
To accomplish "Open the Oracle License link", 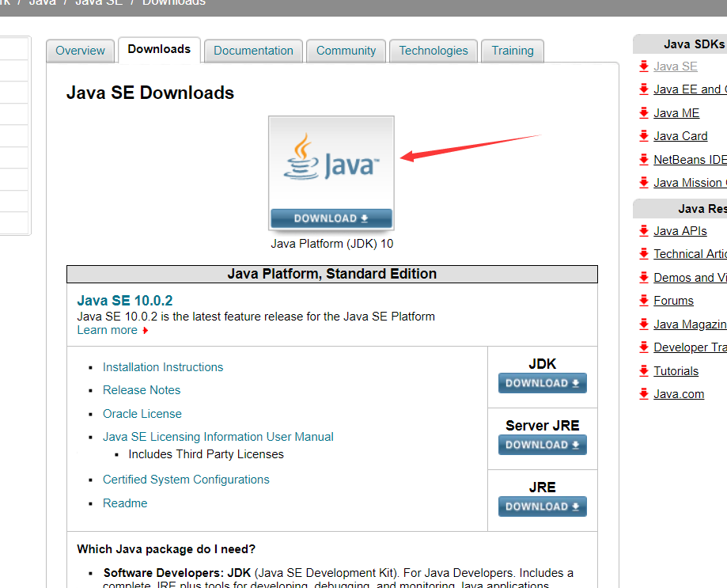I will [x=142, y=414].
